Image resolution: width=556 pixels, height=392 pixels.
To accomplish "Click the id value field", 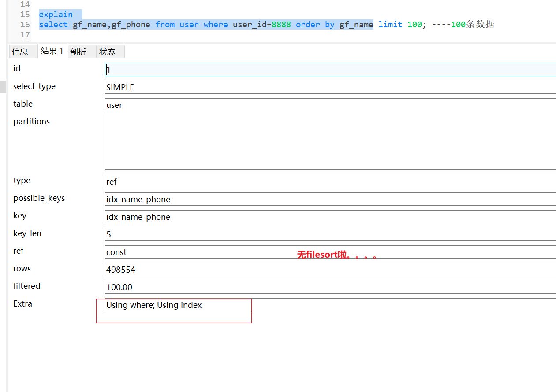I will (330, 70).
